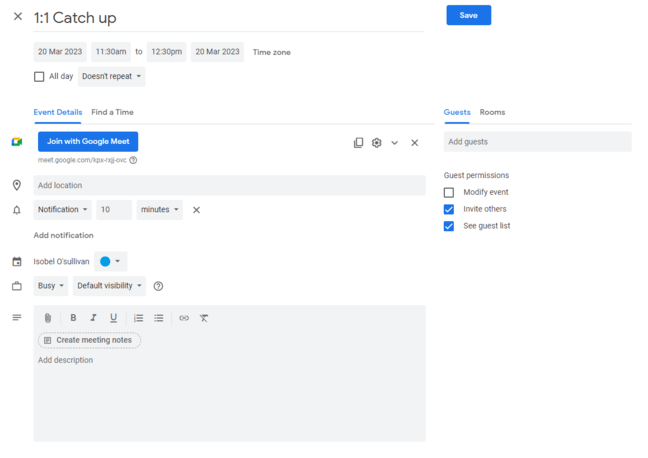Viewport: 648px width, 458px height.
Task: Expand conferencing details chevron
Action: (x=395, y=143)
